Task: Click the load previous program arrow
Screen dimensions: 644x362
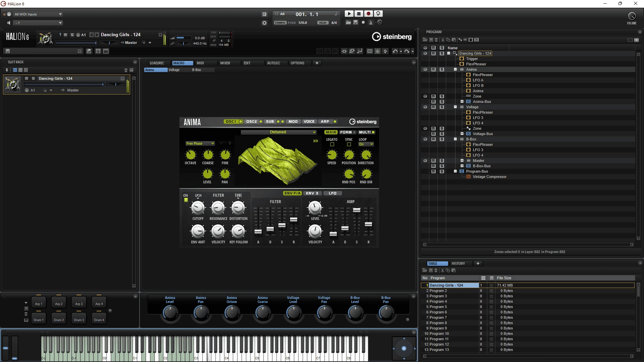Action: click(x=91, y=35)
